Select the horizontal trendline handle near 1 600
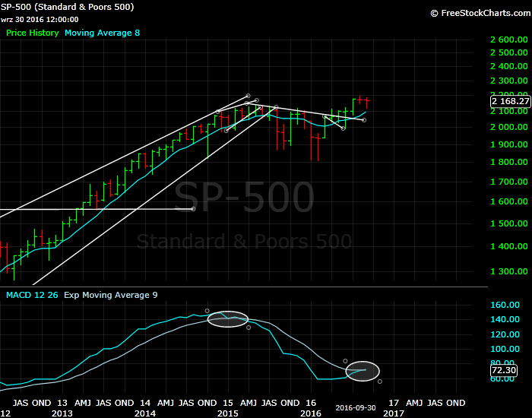532x418 pixels. pyautogui.click(x=193, y=209)
